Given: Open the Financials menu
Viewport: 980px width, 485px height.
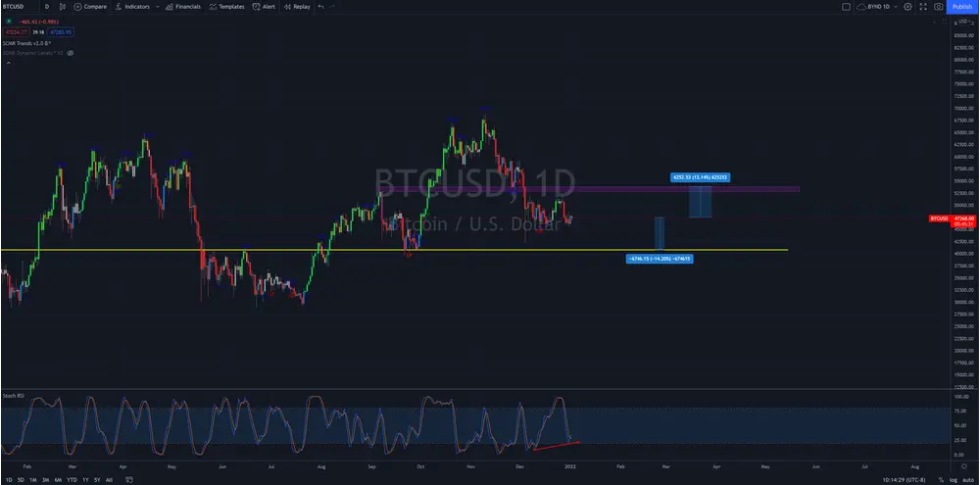Looking at the screenshot, I should pos(183,6).
